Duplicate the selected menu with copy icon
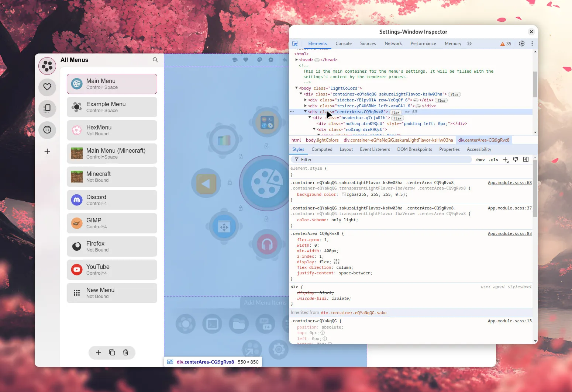The height and width of the screenshot is (392, 572). 112,353
